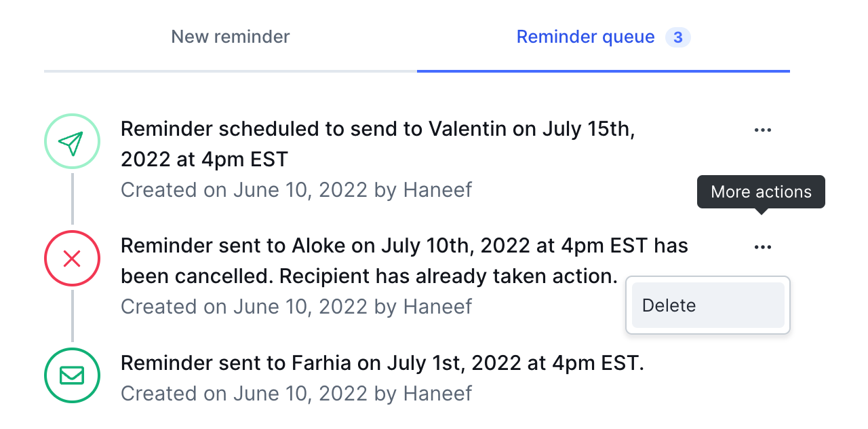Viewport: 868px width, 429px height.
Task: Click the ellipsis under the More actions tooltip
Action: click(x=763, y=246)
